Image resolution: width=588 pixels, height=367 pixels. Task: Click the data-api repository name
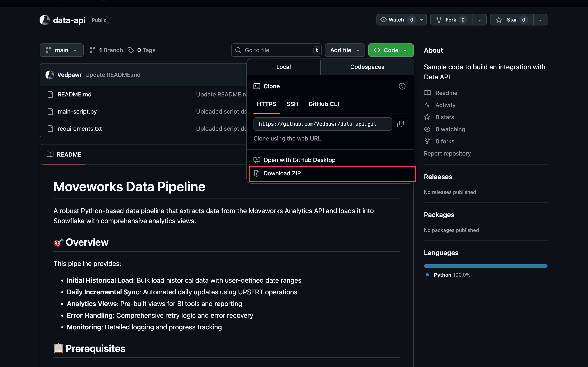coord(69,20)
